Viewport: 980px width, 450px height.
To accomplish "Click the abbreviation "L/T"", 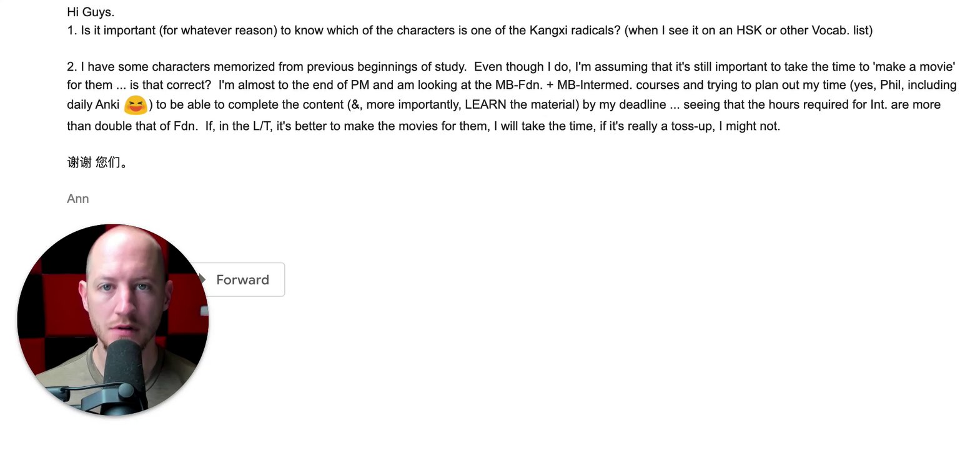I will tap(262, 126).
